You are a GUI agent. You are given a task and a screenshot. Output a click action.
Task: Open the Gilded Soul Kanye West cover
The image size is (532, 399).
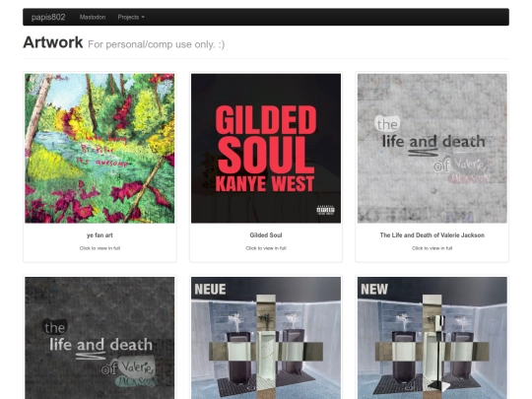point(266,148)
